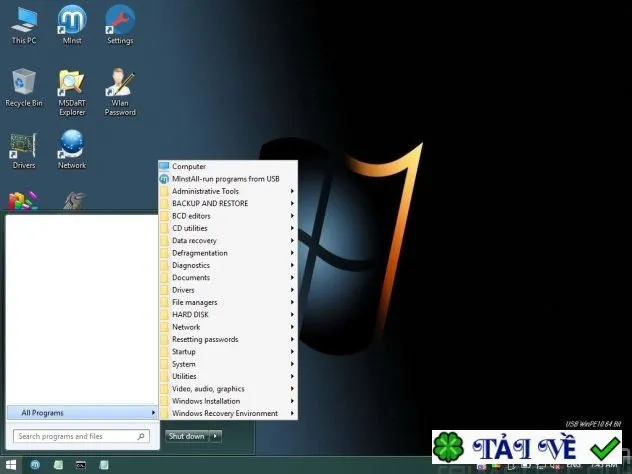
Task: Open the Wlan Password desktop icon
Action: [x=120, y=92]
